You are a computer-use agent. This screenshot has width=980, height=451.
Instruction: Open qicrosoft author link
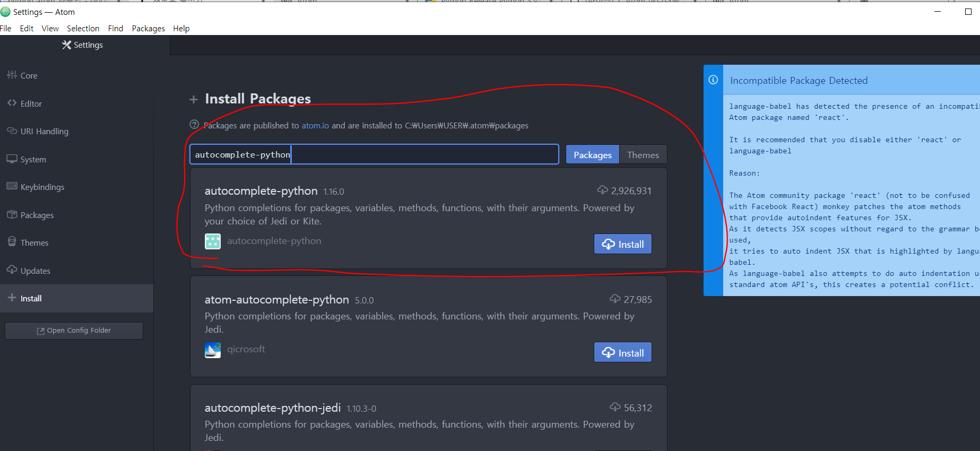[x=246, y=349]
